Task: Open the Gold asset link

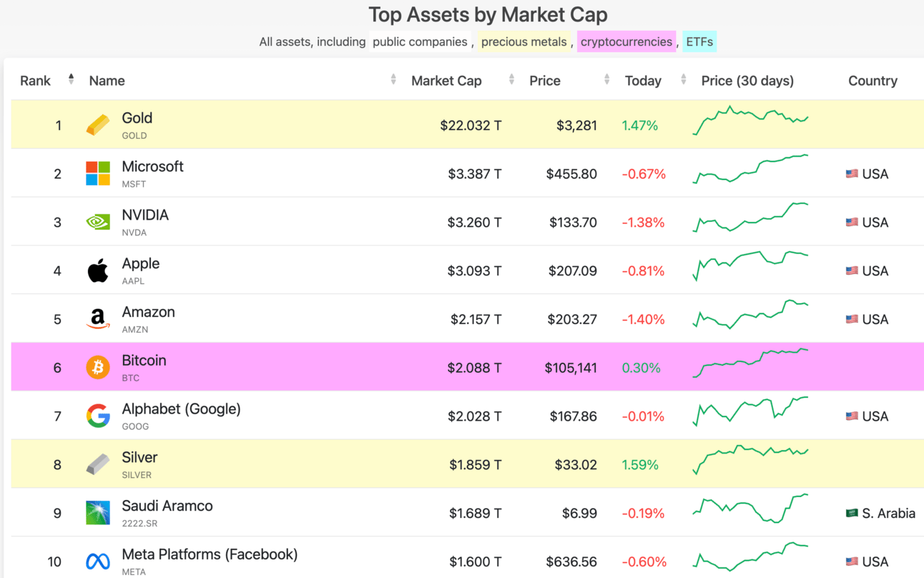Action: point(137,118)
